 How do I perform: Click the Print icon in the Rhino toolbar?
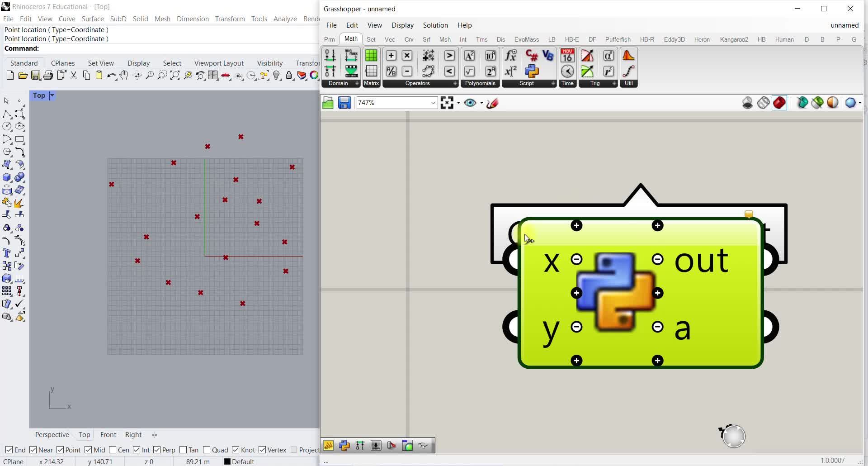48,76
